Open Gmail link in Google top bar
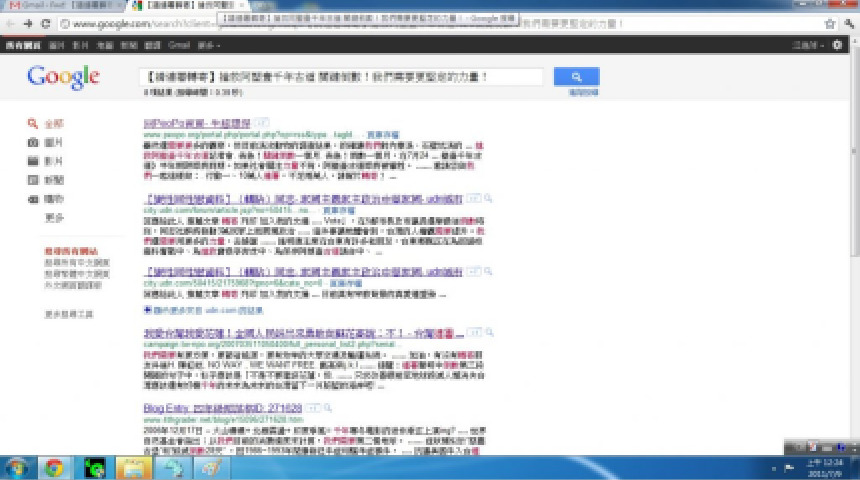Viewport: 860px width, 480px height. (x=180, y=45)
